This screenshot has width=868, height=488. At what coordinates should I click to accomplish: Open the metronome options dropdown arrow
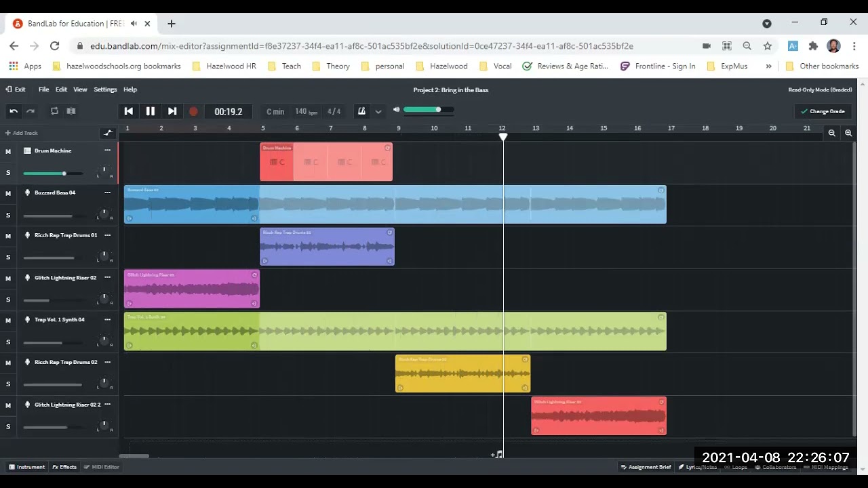378,112
